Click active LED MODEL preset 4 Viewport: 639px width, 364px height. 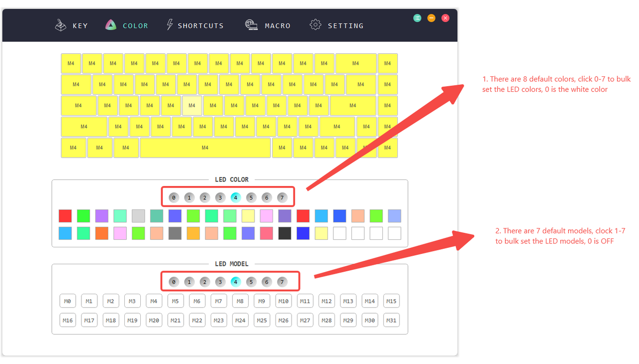236,282
